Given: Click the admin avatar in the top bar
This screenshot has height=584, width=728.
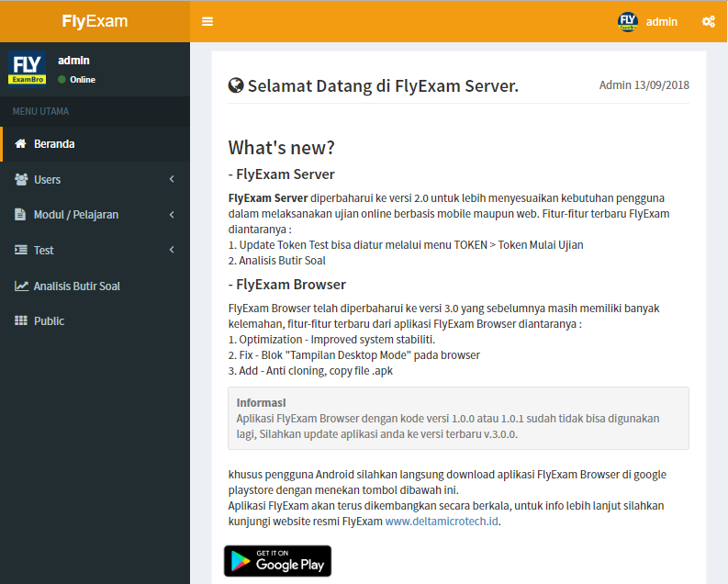Looking at the screenshot, I should [628, 21].
